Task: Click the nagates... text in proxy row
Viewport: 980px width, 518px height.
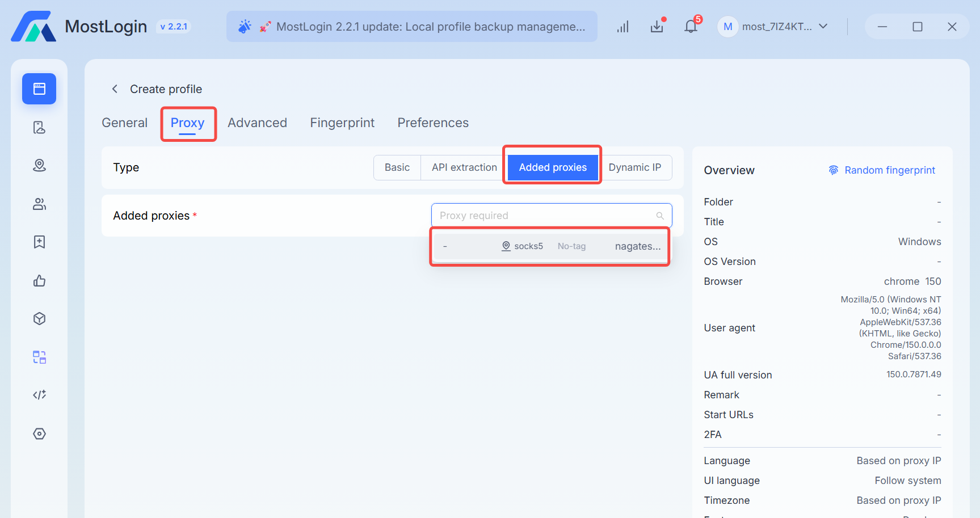Action: click(x=638, y=246)
